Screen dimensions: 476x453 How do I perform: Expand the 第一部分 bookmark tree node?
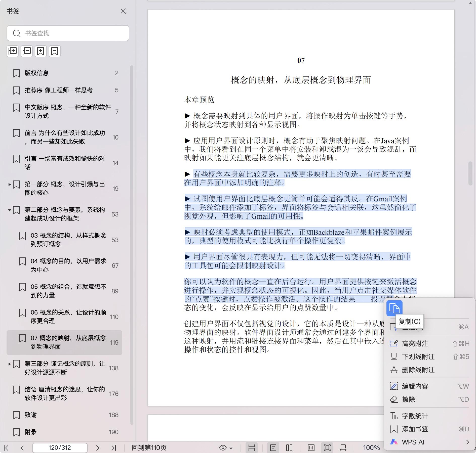pyautogui.click(x=10, y=185)
